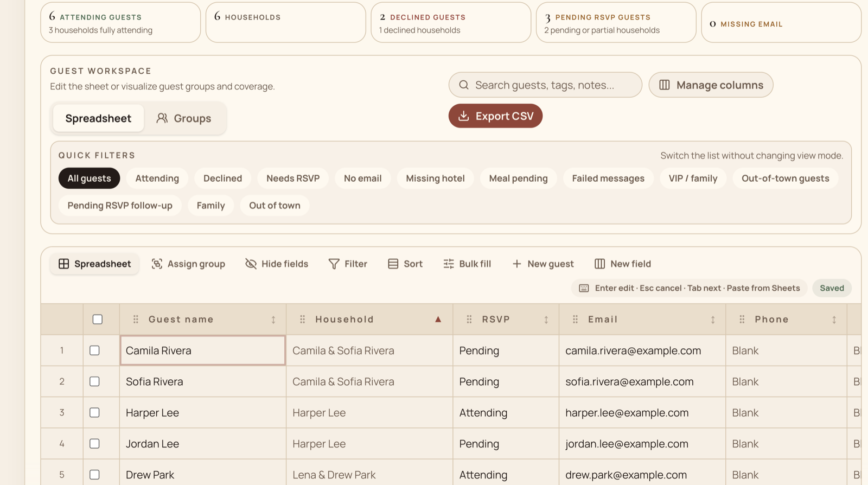Screen dimensions: 868x485
Task: Check the Jordan Lee row checkbox
Action: point(94,444)
